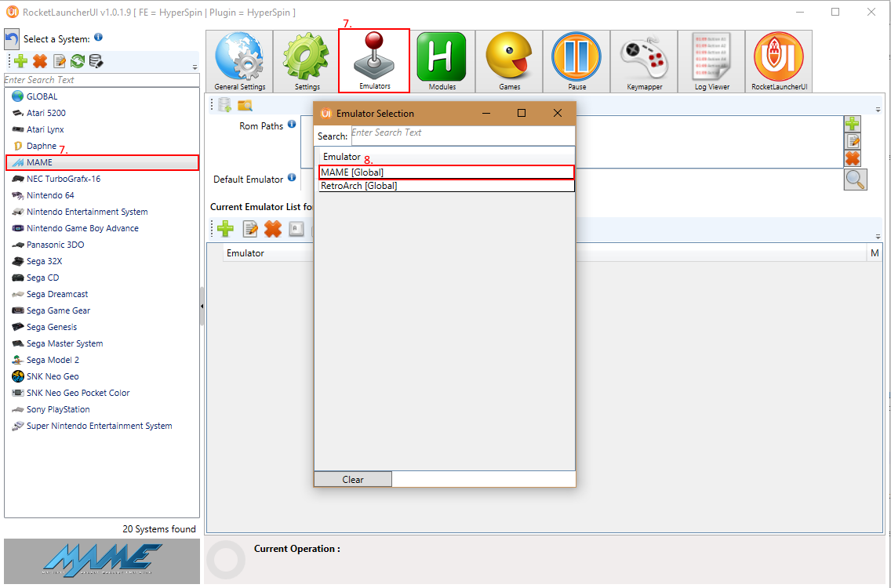
Task: Click the refresh systems icon
Action: [78, 61]
